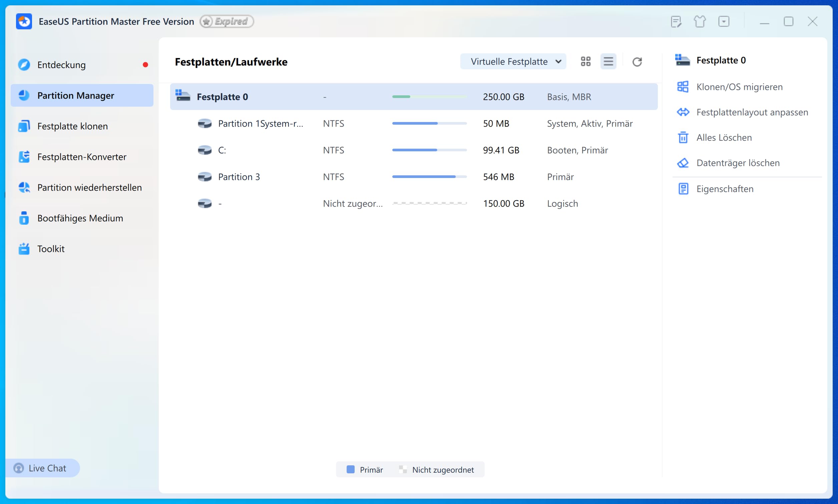Image resolution: width=838 pixels, height=504 pixels.
Task: Click the 250.00 GB size value
Action: 504,97
